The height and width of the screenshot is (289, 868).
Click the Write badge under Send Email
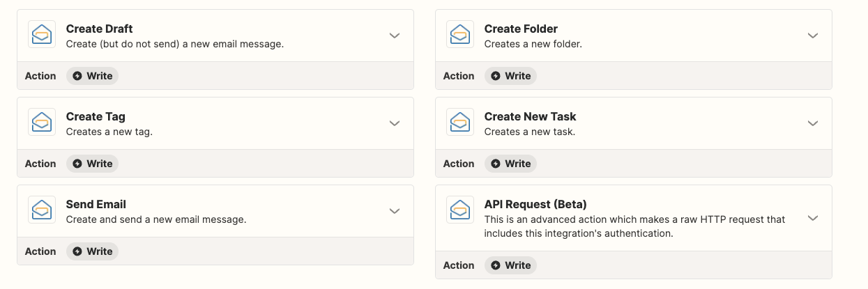coord(92,251)
